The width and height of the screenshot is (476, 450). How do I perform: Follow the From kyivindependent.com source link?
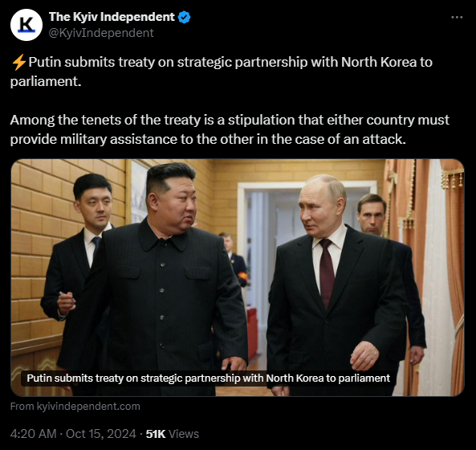[75, 407]
